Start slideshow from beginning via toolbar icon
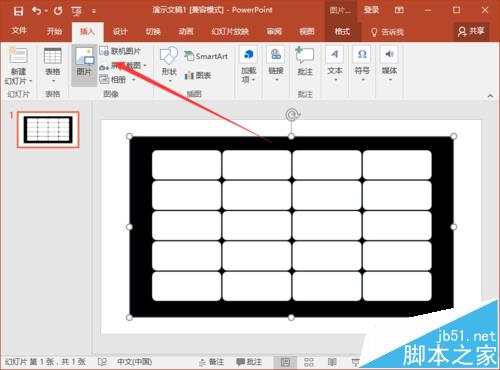The height and width of the screenshot is (370, 500). pyautogui.click(x=76, y=11)
